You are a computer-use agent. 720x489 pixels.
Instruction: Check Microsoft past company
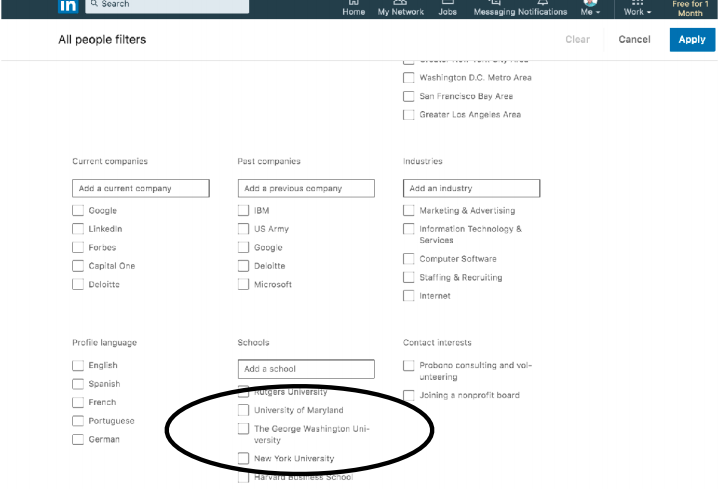click(x=243, y=284)
